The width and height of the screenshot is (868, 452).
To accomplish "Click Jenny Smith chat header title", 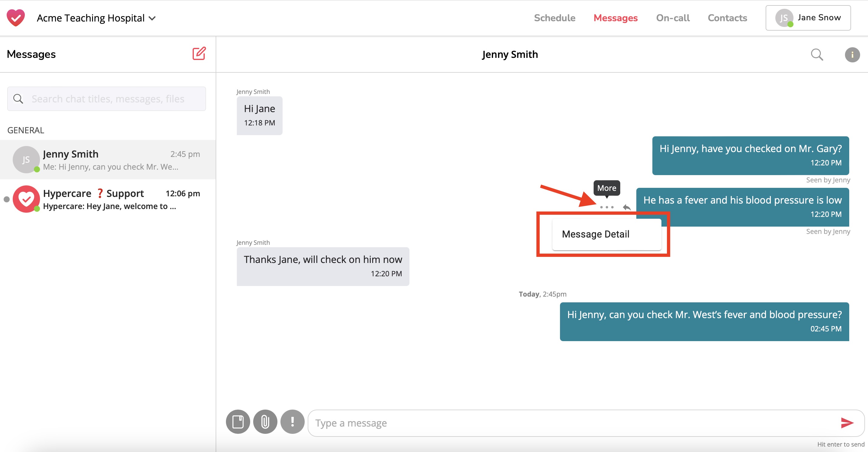I will (x=510, y=54).
